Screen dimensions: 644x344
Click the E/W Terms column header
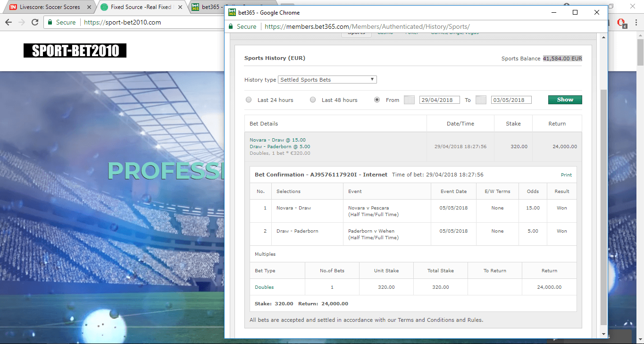497,192
